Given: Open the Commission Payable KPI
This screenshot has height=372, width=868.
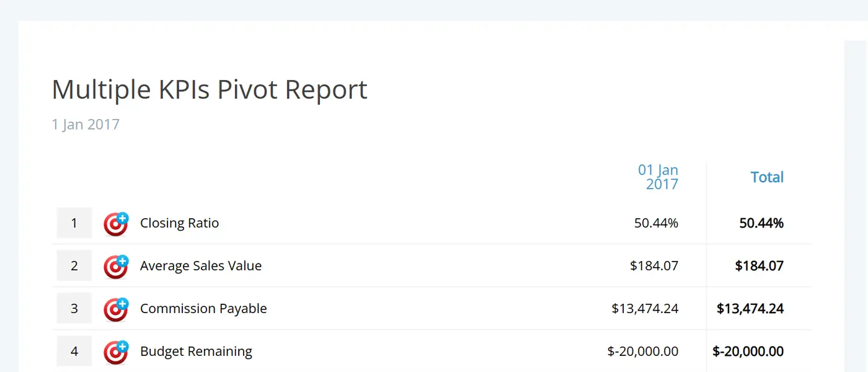Looking at the screenshot, I should click(203, 308).
